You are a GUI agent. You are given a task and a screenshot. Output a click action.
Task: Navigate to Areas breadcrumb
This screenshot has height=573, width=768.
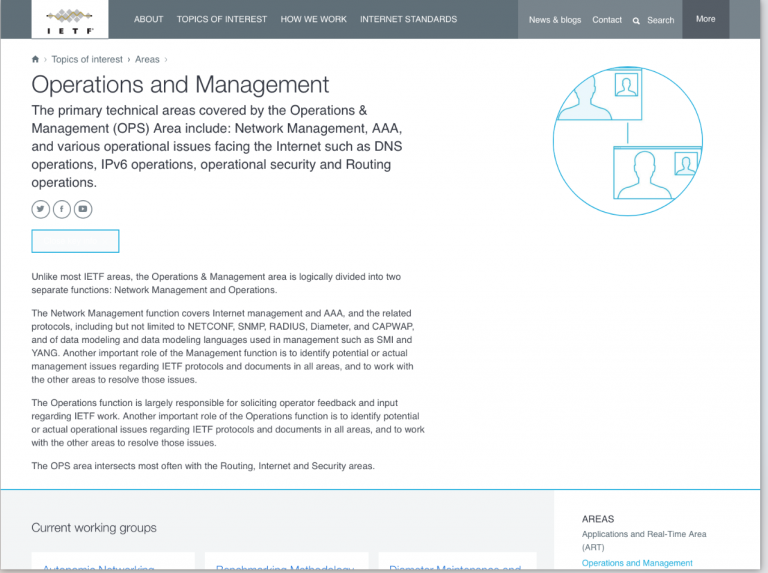tap(147, 60)
